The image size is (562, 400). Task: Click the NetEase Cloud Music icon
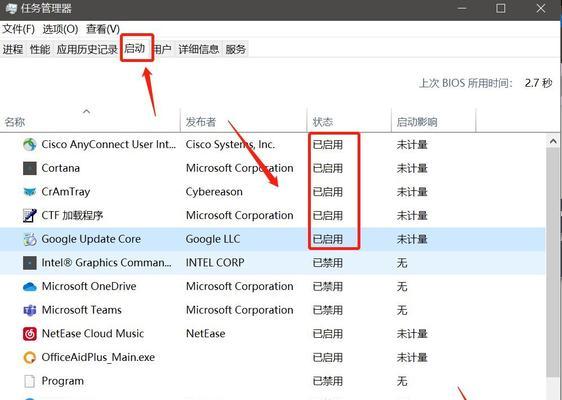coord(30,334)
